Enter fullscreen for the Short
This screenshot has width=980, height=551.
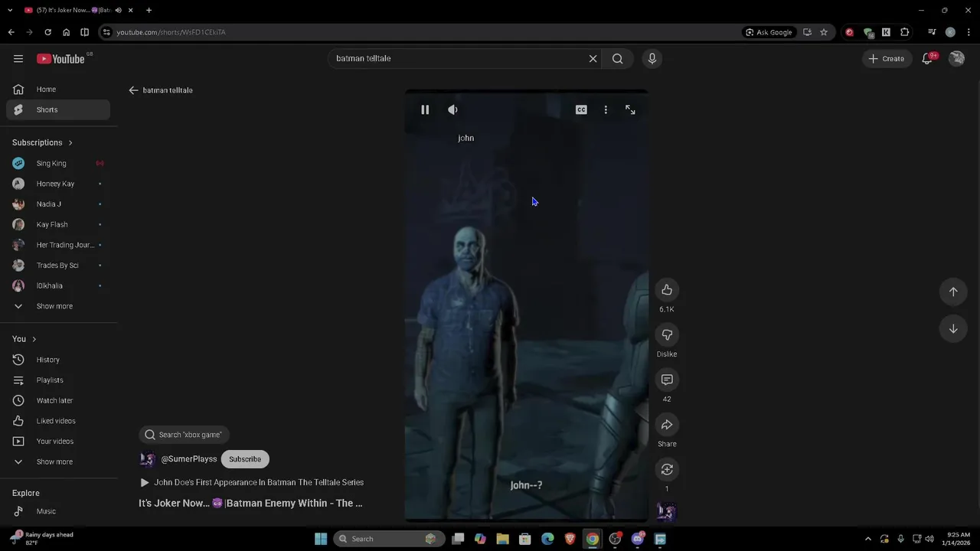click(630, 109)
